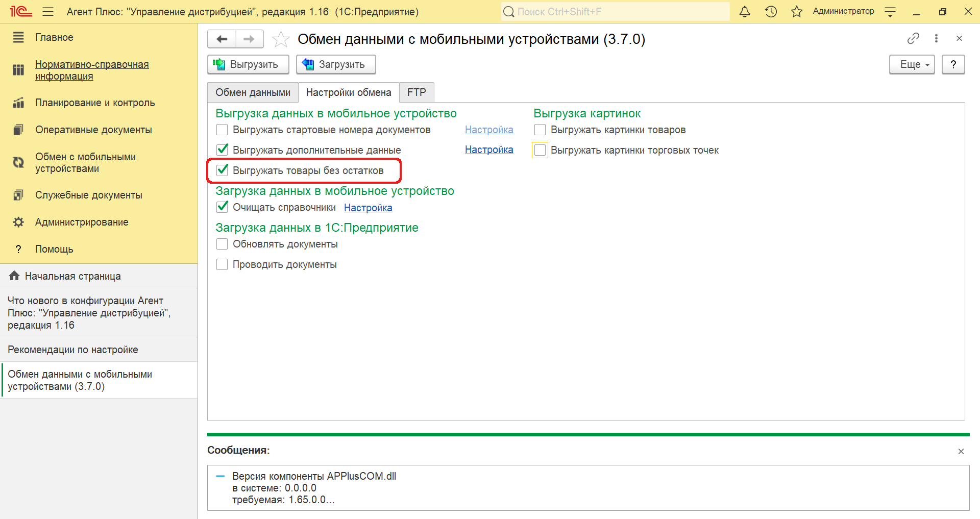This screenshot has height=519, width=980.
Task: Open Рекомендации по настройке page
Action: point(99,350)
